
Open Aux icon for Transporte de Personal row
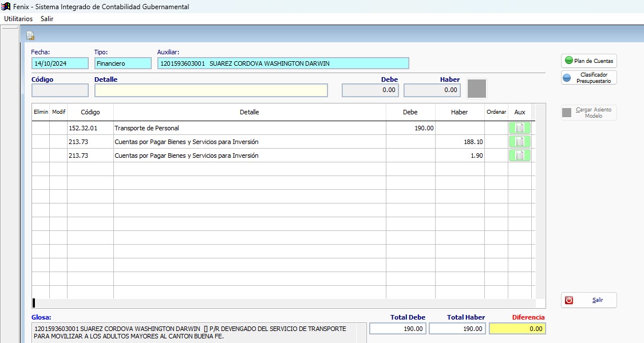point(519,128)
